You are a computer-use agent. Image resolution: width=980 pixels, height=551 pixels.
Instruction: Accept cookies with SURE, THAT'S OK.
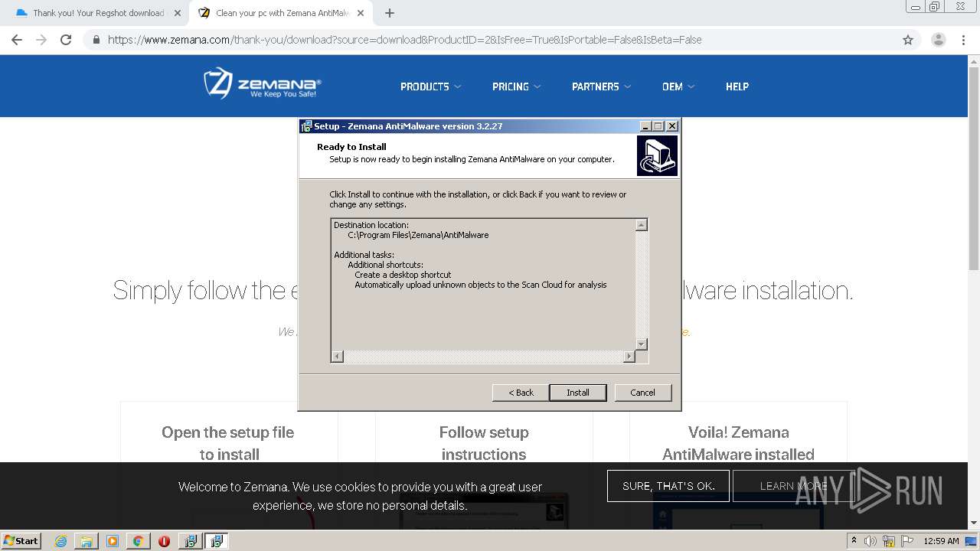point(668,486)
